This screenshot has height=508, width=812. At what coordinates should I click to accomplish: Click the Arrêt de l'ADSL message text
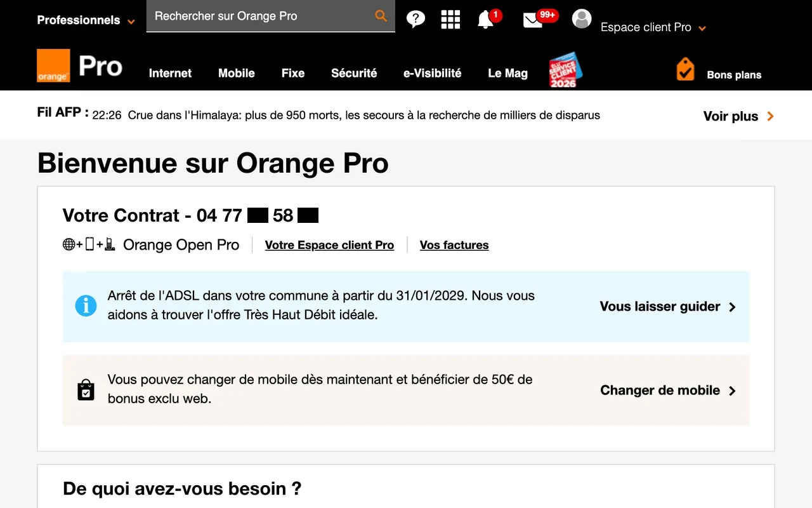(321, 305)
